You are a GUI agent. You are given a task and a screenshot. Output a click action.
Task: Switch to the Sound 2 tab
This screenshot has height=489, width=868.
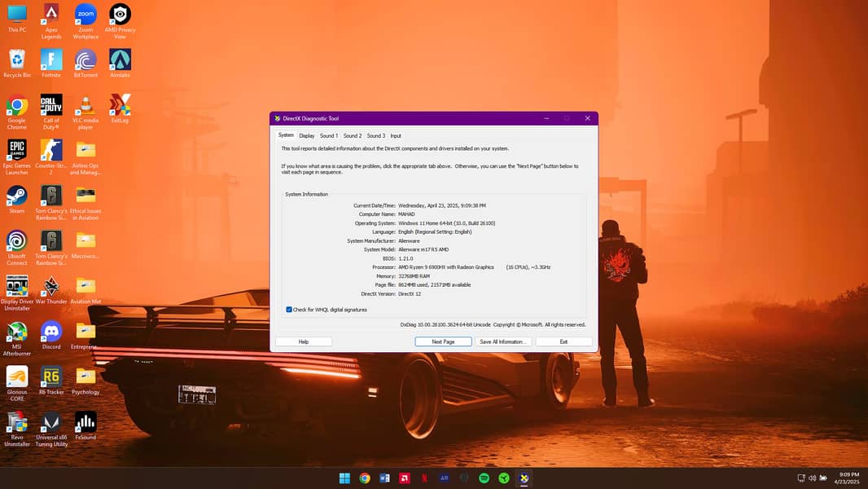pos(352,135)
